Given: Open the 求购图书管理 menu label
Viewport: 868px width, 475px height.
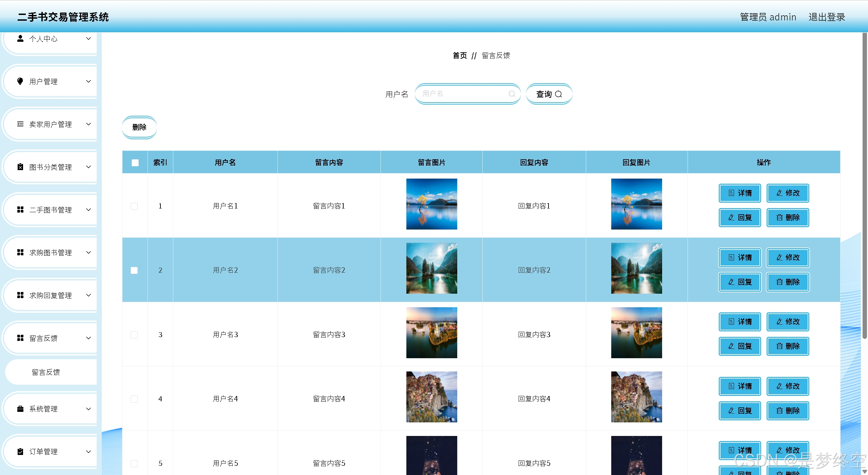Looking at the screenshot, I should pyautogui.click(x=51, y=253).
